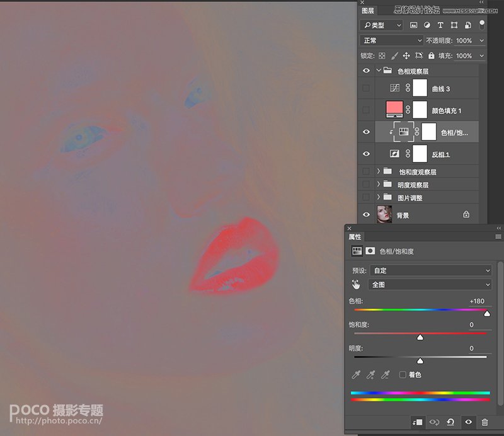
Task: Toggle the layer filtering switch
Action: pyautogui.click(x=482, y=25)
